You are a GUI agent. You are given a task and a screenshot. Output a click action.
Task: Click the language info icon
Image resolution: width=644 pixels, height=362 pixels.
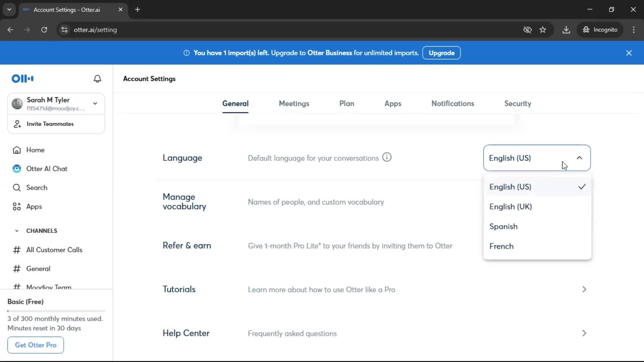click(387, 157)
